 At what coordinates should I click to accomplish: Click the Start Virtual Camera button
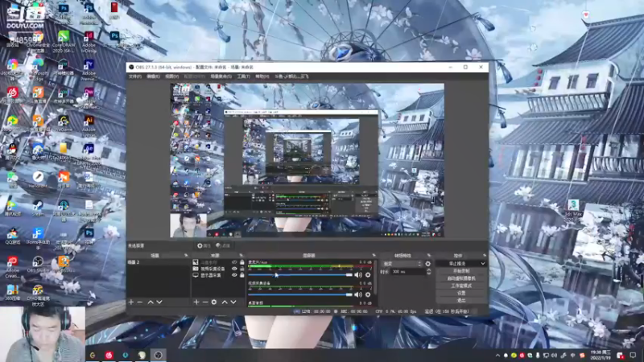pos(461,278)
